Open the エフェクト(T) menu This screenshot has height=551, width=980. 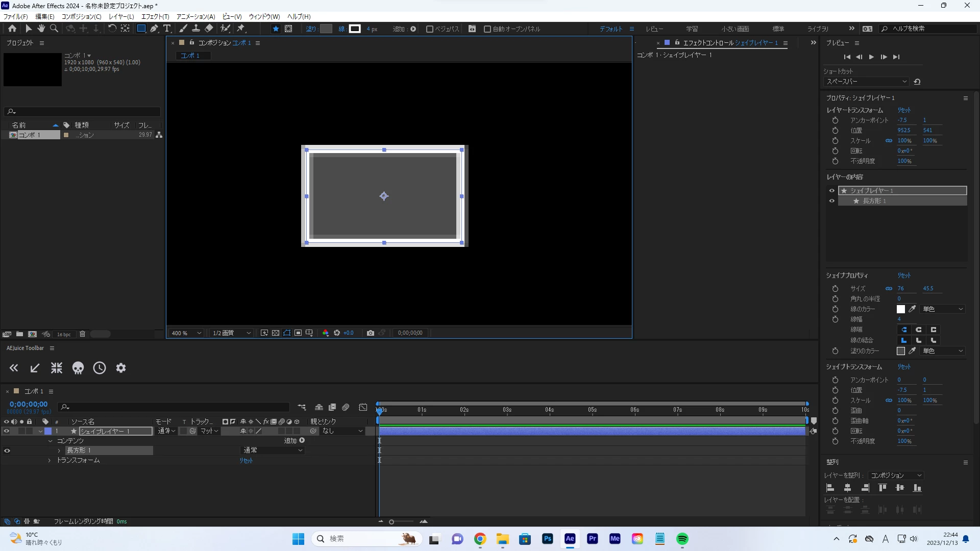tap(155, 16)
